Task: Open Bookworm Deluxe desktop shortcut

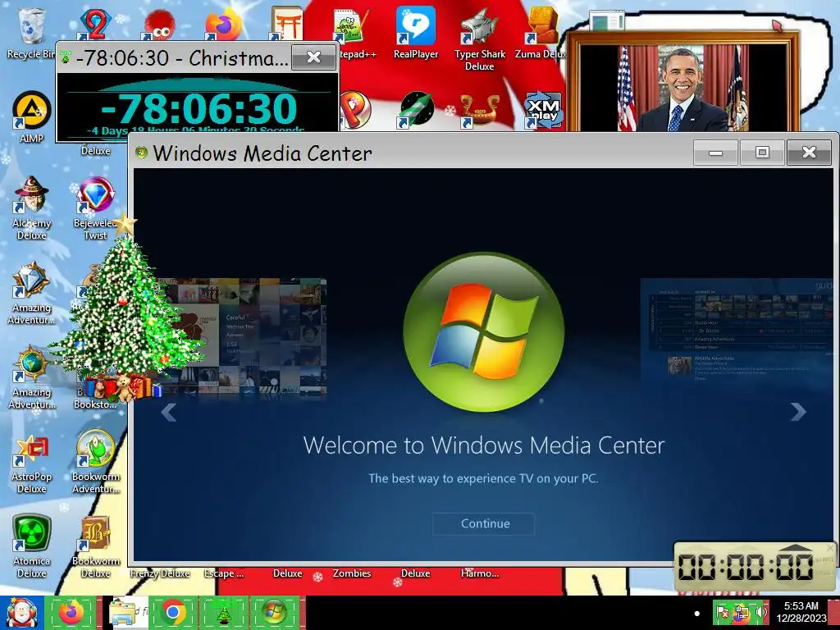Action: pos(95,546)
